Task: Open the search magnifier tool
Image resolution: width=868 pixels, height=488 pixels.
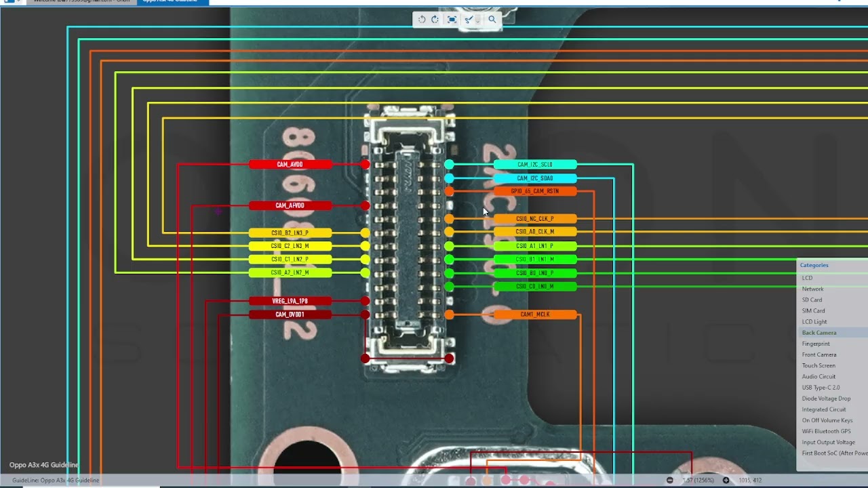Action: 492,20
